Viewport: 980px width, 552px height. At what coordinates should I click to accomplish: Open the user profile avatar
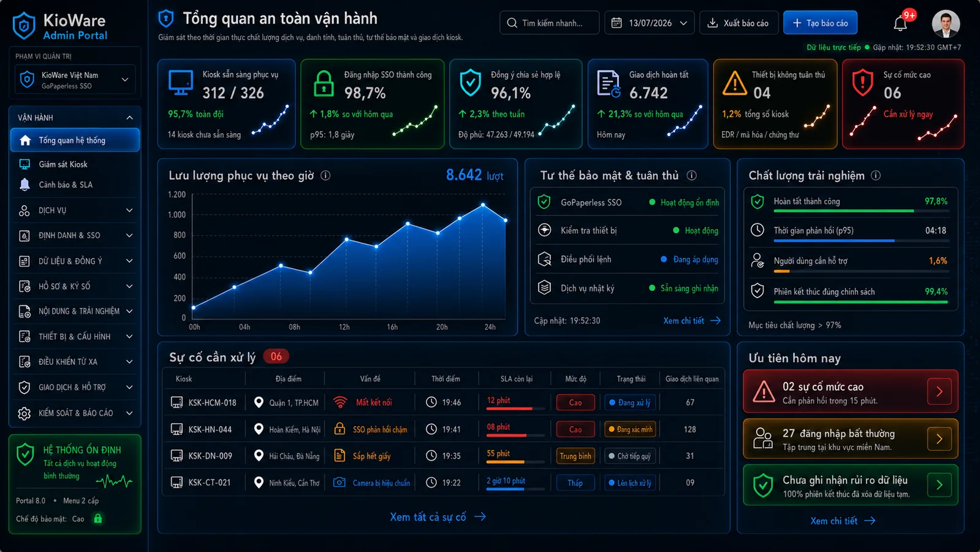tap(946, 23)
